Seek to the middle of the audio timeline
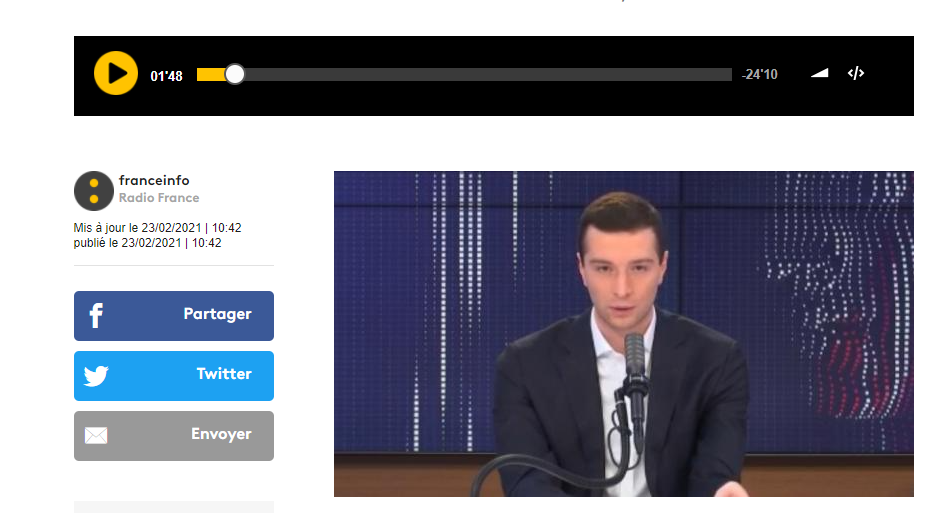Image resolution: width=928 pixels, height=513 pixels. (x=465, y=74)
